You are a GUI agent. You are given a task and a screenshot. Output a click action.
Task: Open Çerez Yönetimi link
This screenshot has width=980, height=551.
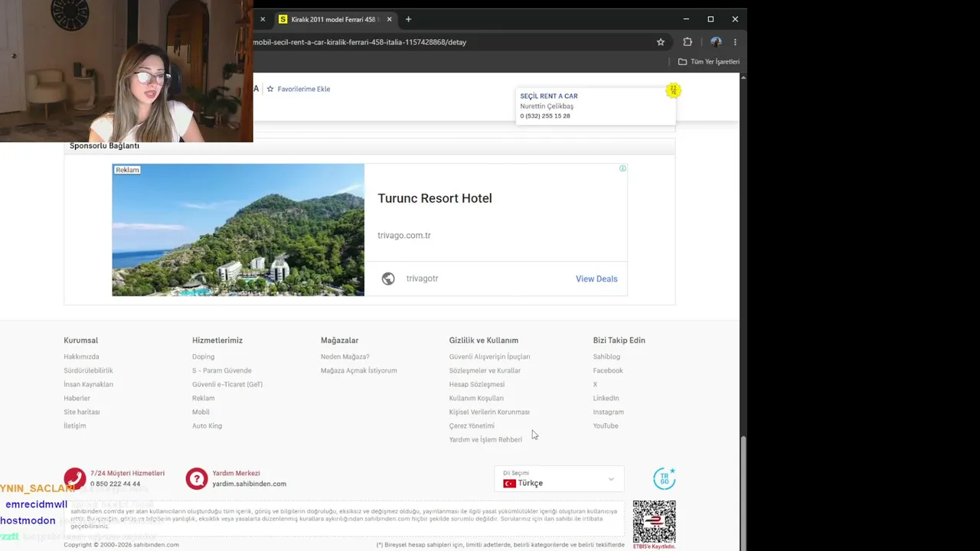(472, 425)
